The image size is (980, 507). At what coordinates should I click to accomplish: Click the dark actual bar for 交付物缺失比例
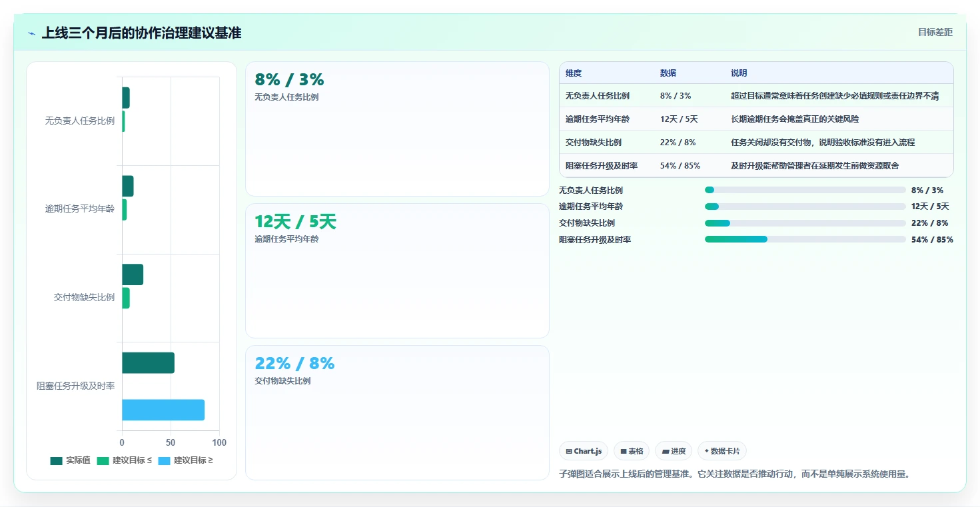pyautogui.click(x=133, y=274)
